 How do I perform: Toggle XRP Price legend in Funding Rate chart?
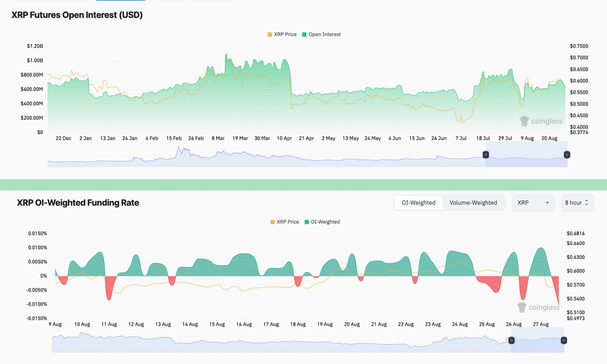(288, 222)
